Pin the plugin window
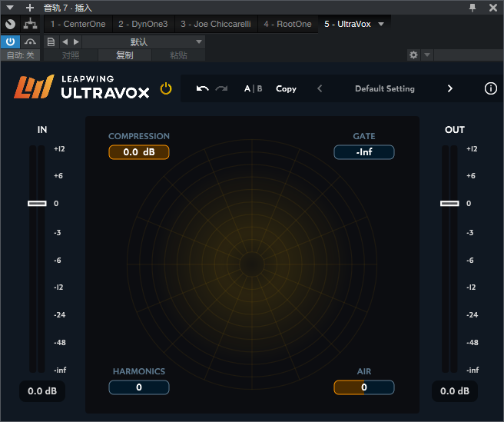 (x=472, y=8)
